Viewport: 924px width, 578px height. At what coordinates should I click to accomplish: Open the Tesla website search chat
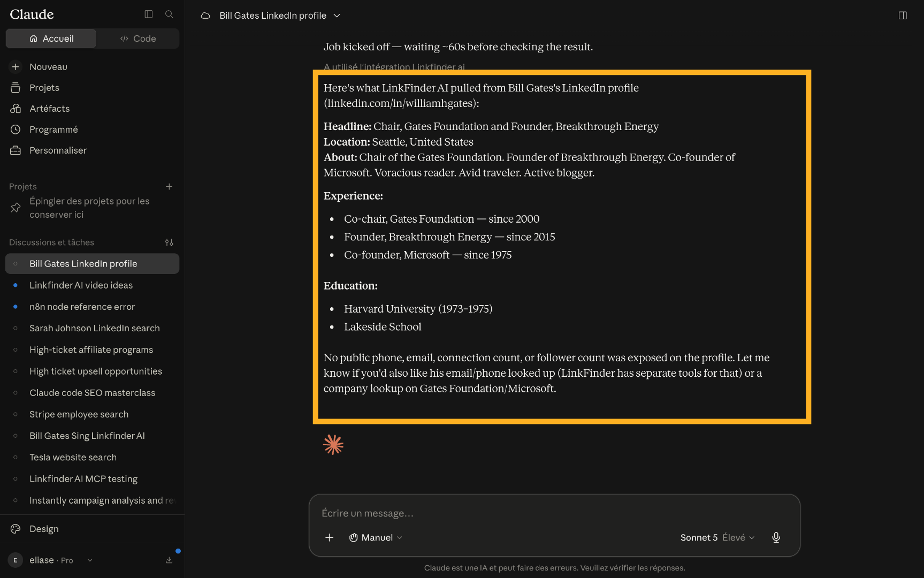pos(92,457)
